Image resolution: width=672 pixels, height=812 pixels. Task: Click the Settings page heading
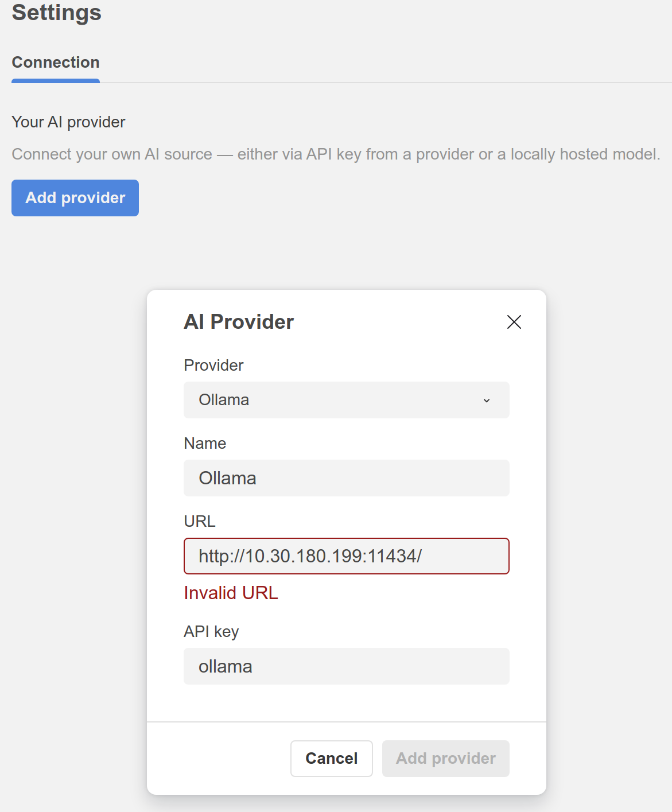[56, 13]
